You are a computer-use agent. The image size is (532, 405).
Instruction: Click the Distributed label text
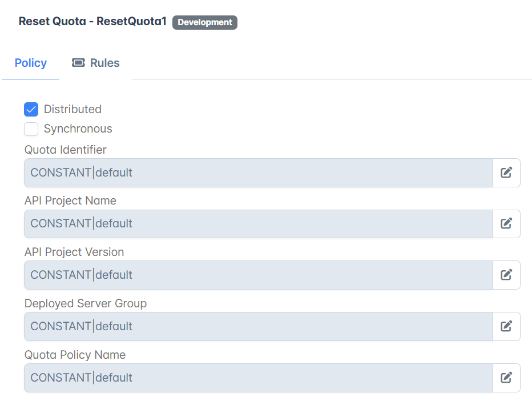pos(72,109)
